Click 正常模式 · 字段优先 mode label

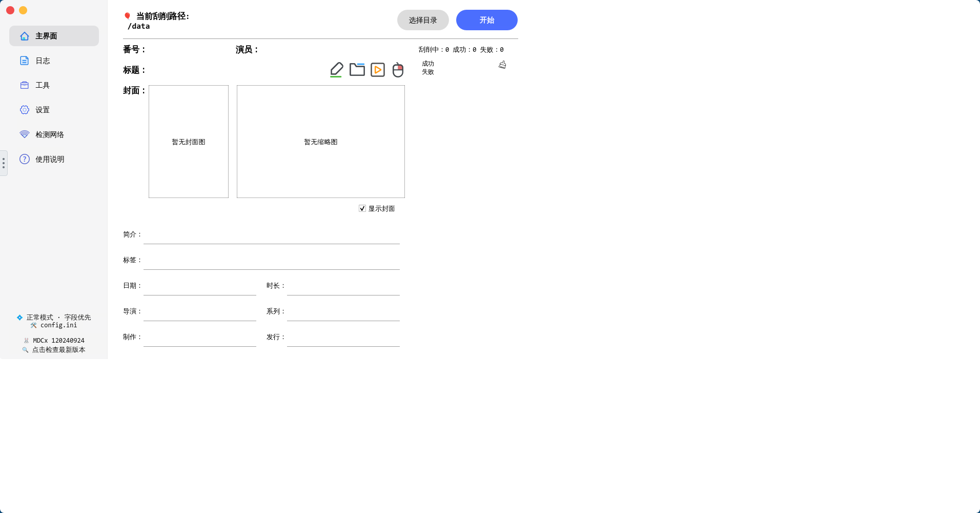click(58, 318)
